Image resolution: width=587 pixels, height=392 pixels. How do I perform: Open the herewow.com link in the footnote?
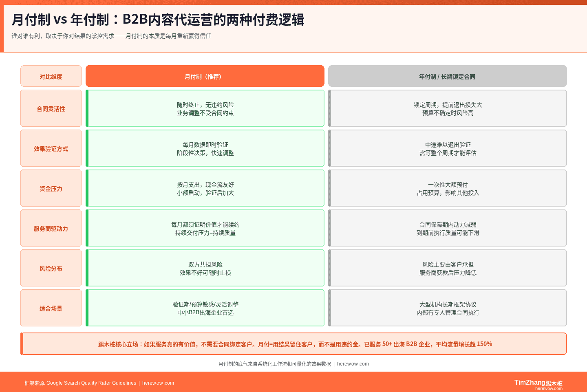[x=353, y=364]
